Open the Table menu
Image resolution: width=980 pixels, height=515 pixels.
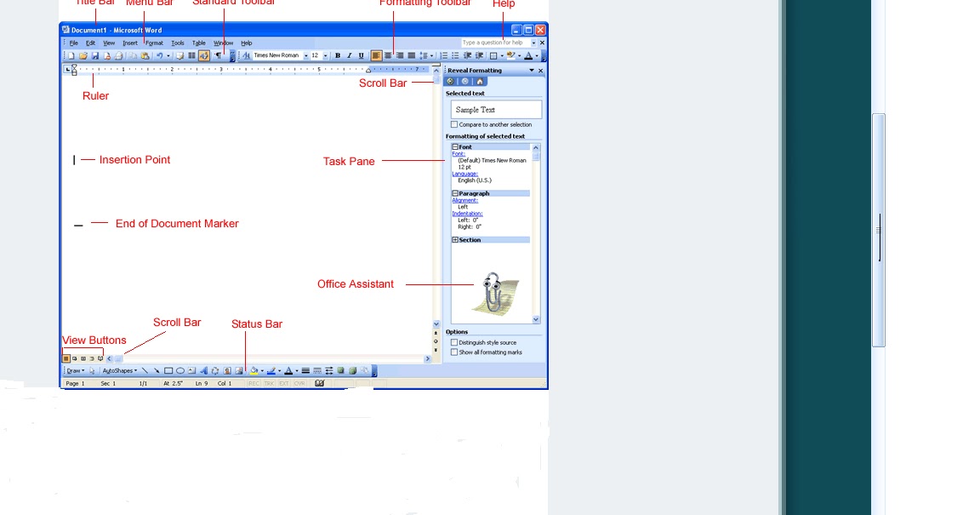click(x=199, y=43)
